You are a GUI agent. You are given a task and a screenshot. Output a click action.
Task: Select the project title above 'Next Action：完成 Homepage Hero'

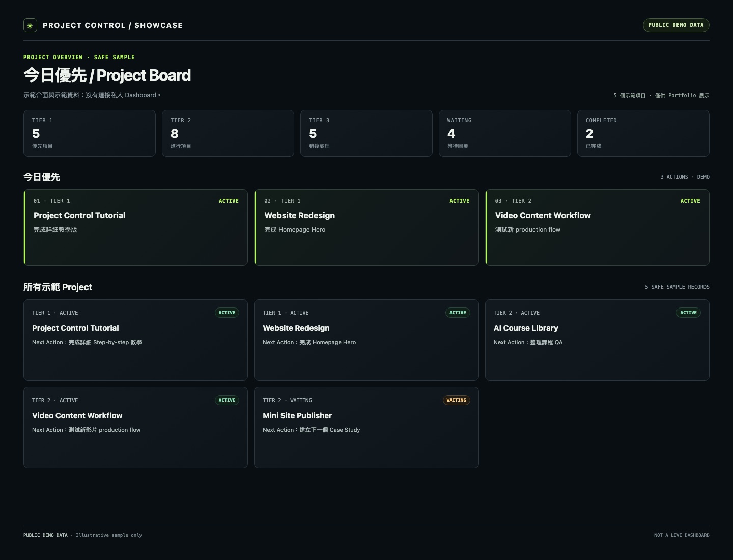pos(296,328)
